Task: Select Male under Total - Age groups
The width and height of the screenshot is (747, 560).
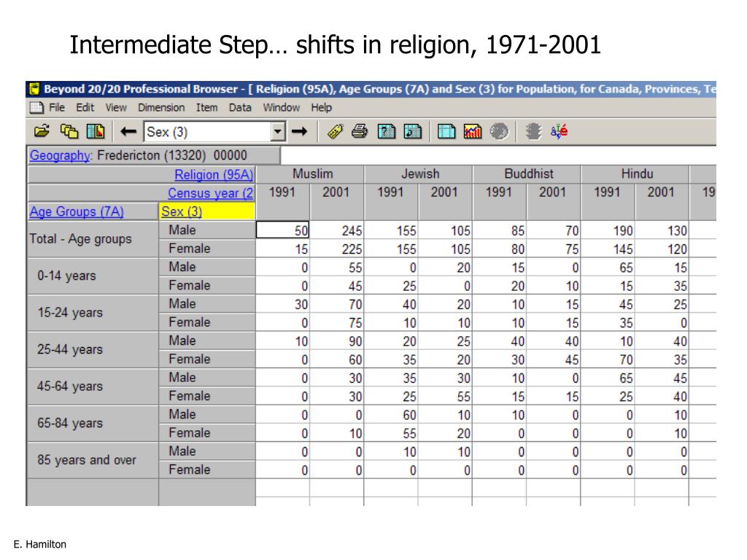Action: coord(206,230)
